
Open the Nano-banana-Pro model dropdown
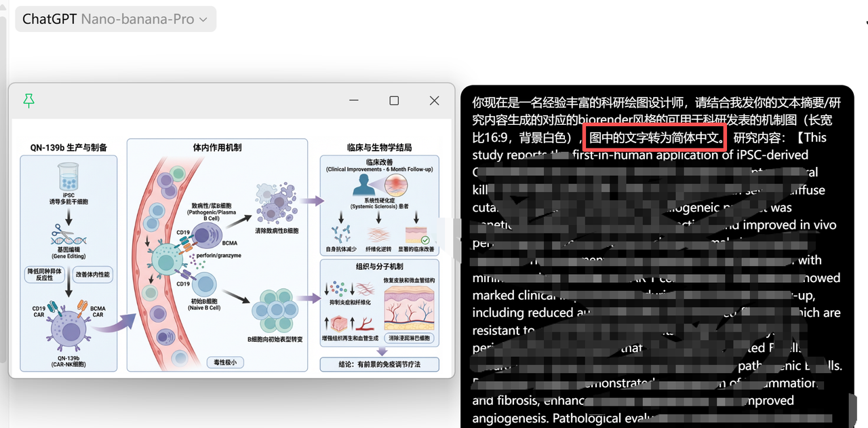(202, 19)
